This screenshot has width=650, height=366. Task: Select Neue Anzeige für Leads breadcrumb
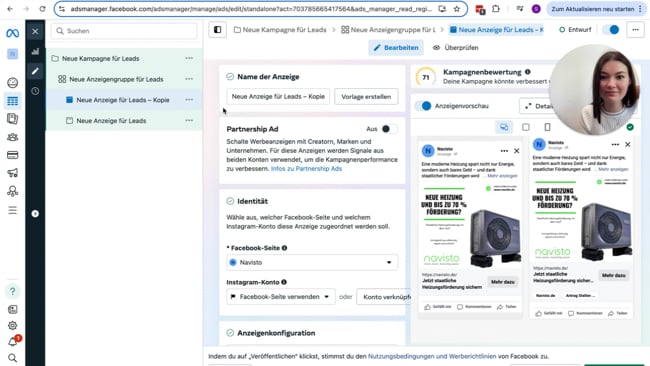point(496,30)
